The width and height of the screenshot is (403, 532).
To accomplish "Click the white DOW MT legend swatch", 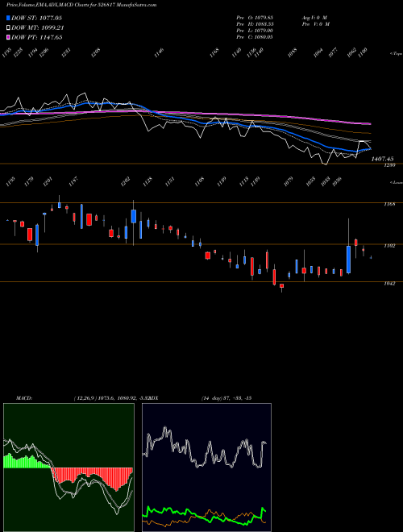I will [9, 28].
